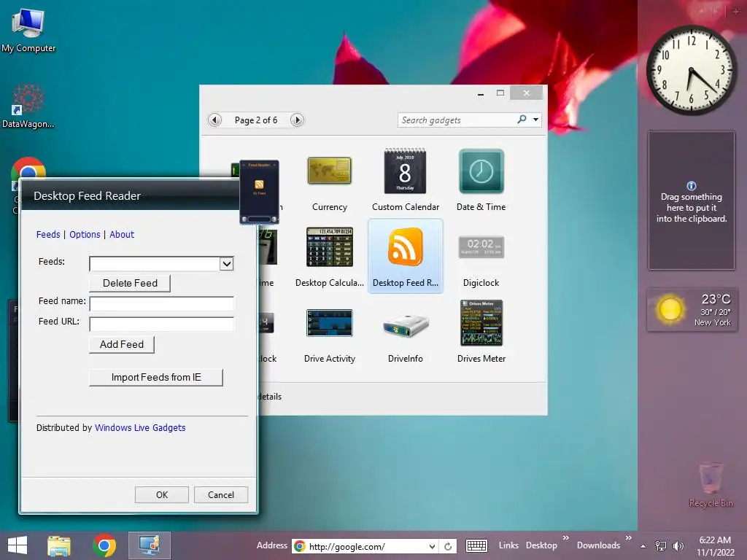Open File Explorer from taskbar

(59, 545)
